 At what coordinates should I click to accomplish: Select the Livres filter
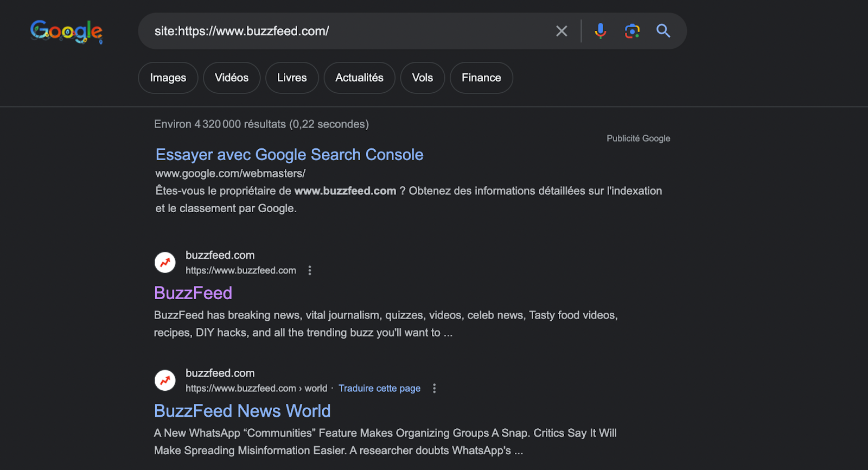click(292, 78)
